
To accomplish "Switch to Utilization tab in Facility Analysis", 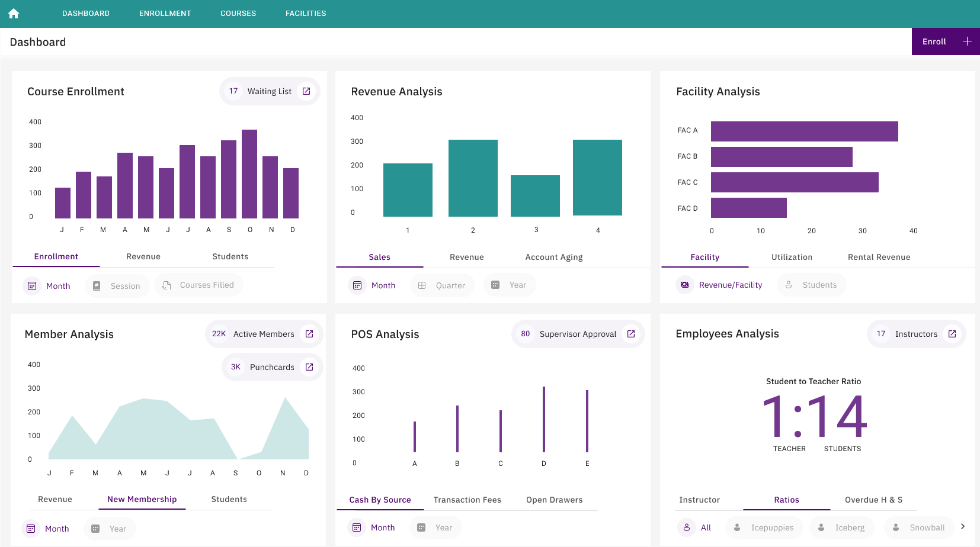I will [x=792, y=257].
